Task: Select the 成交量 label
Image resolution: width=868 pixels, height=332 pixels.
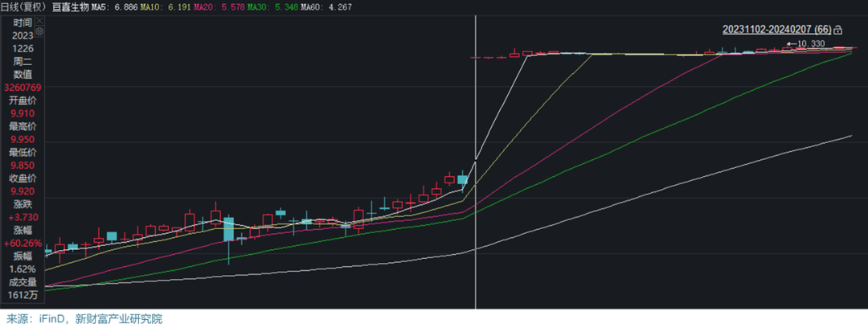Action: [23, 282]
